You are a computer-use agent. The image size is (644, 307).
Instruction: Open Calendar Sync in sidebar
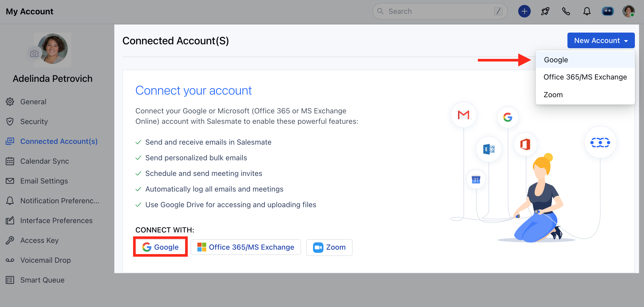45,161
